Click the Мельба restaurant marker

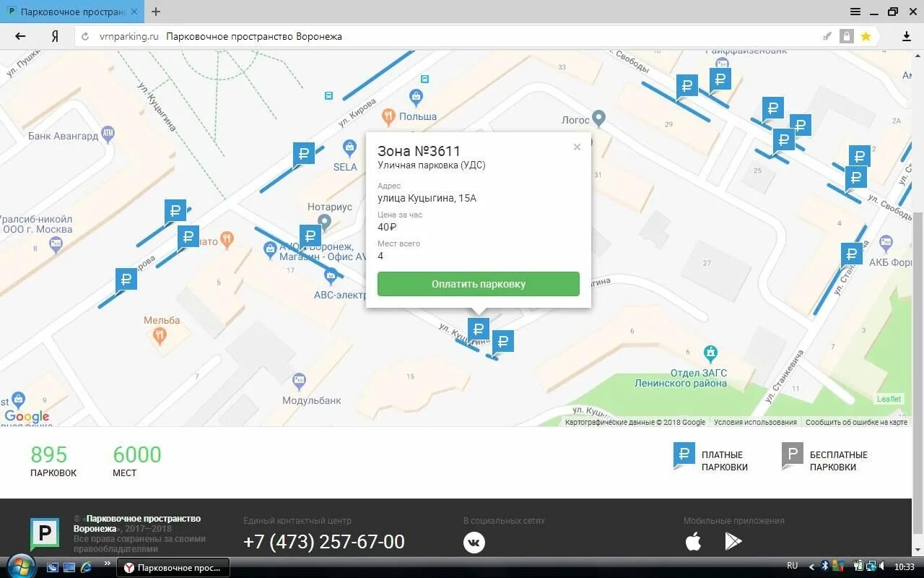click(x=160, y=335)
